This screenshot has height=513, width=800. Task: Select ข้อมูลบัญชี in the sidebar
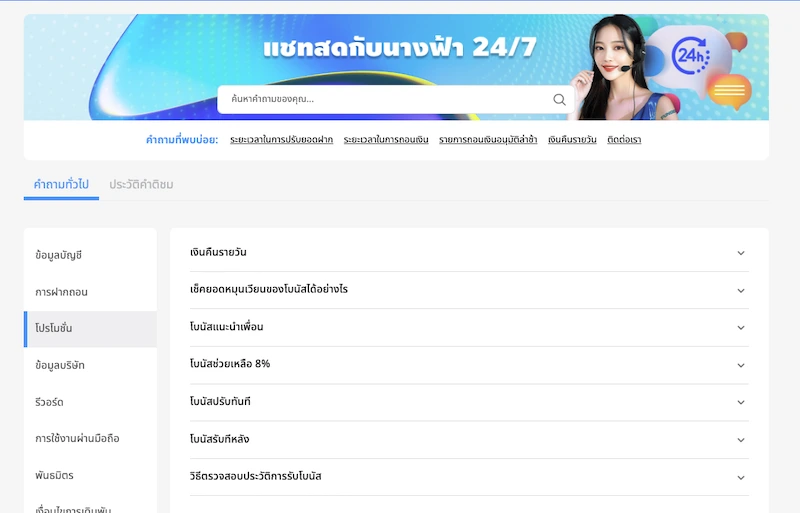pyautogui.click(x=90, y=255)
